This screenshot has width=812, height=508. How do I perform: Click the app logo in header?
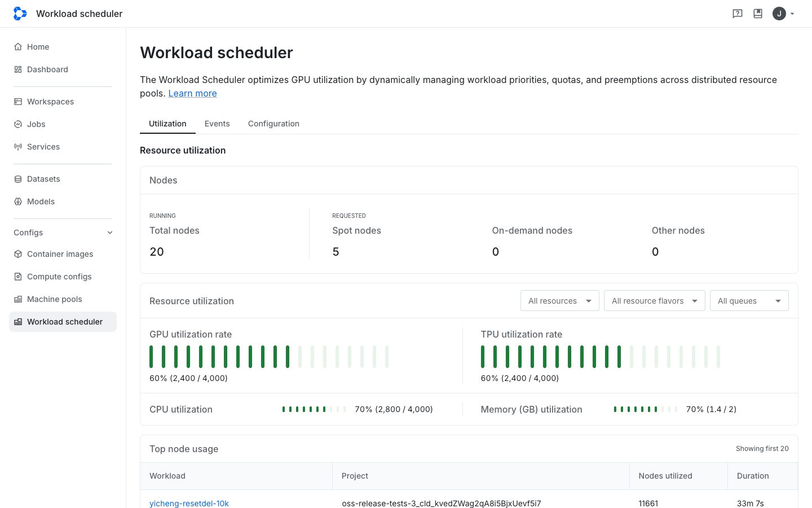[x=20, y=14]
